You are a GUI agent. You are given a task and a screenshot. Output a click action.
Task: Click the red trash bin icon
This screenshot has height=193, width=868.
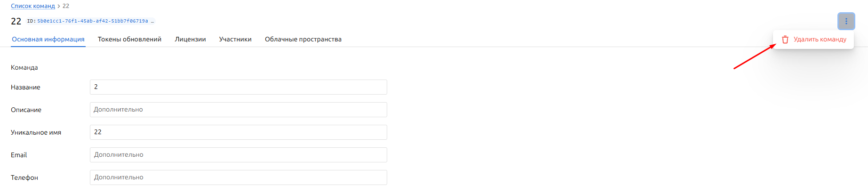pyautogui.click(x=785, y=40)
